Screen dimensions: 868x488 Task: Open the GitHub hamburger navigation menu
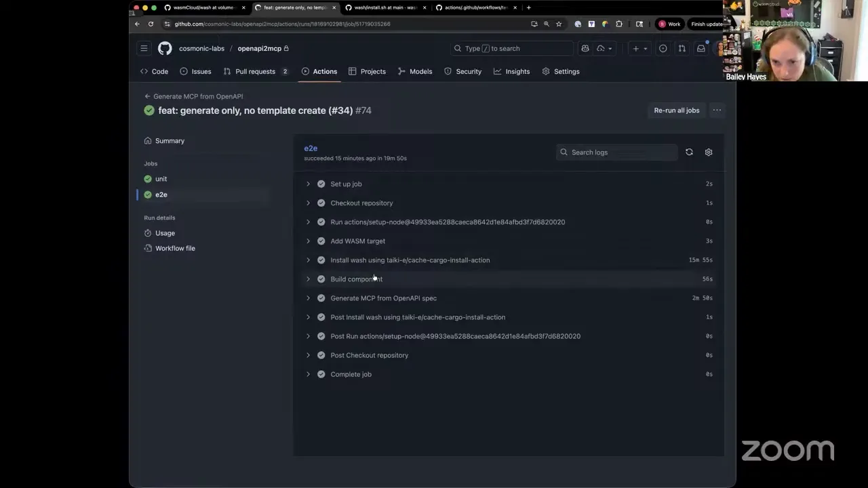click(144, 48)
